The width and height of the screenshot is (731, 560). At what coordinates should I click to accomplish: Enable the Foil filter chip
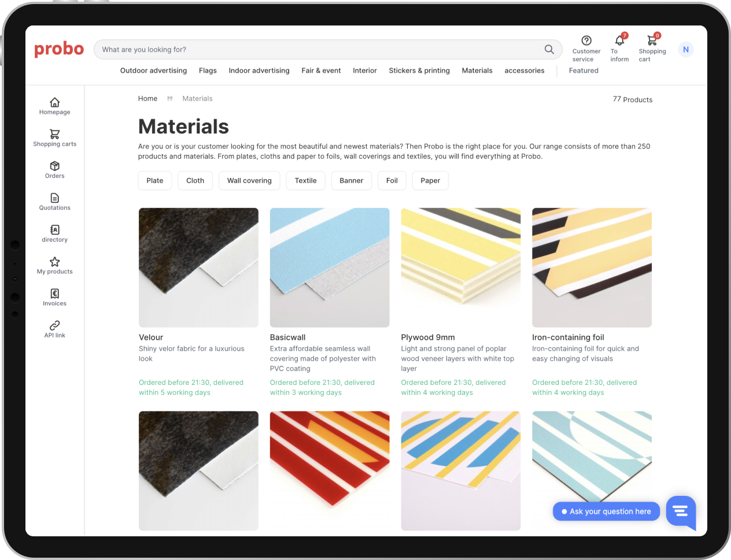click(392, 180)
